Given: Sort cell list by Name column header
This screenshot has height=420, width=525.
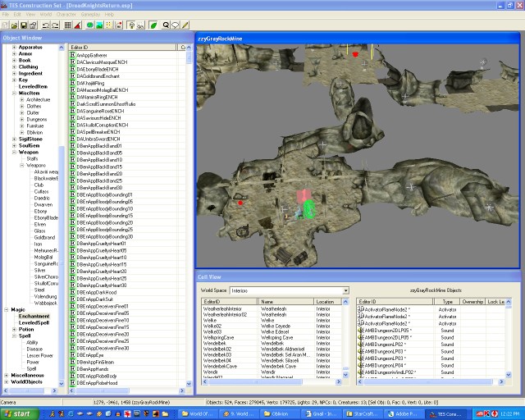Looking at the screenshot, I should pos(285,301).
